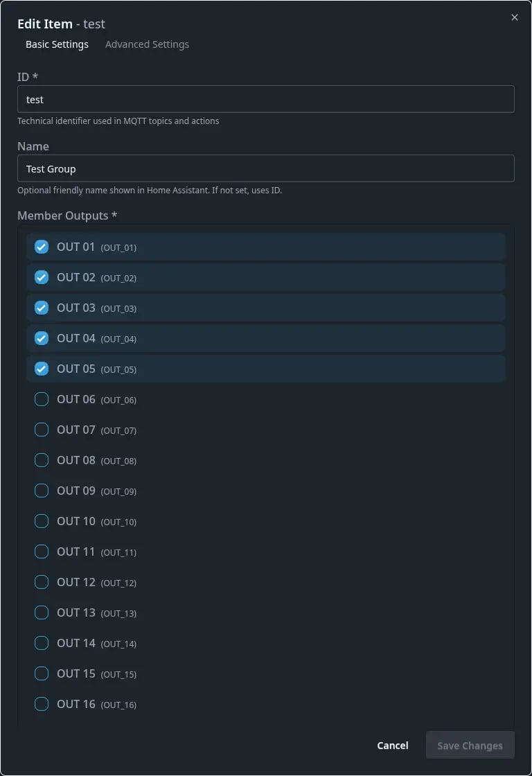
Task: Switch to the Basic Settings tab
Action: 57,44
